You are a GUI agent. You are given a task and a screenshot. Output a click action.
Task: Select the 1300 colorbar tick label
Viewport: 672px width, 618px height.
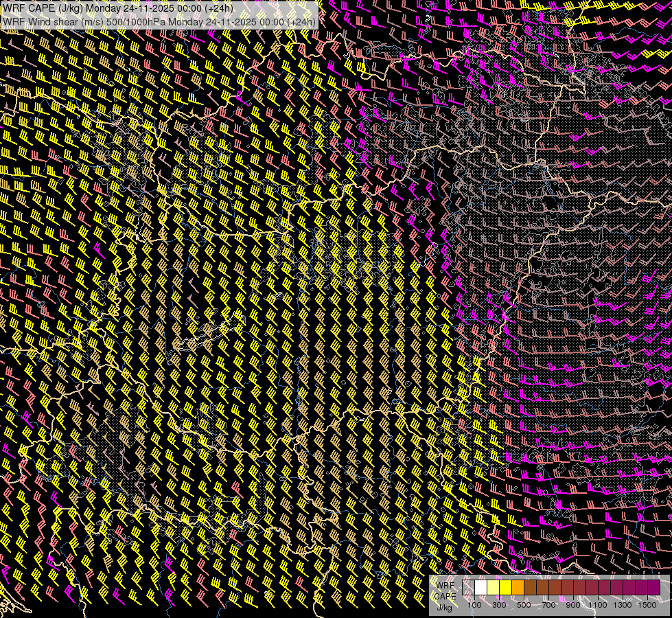(x=623, y=605)
